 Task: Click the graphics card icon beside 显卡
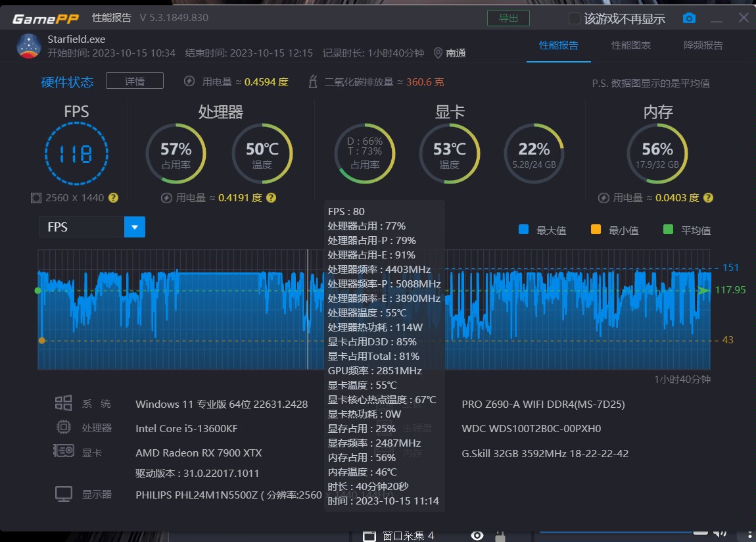(64, 451)
